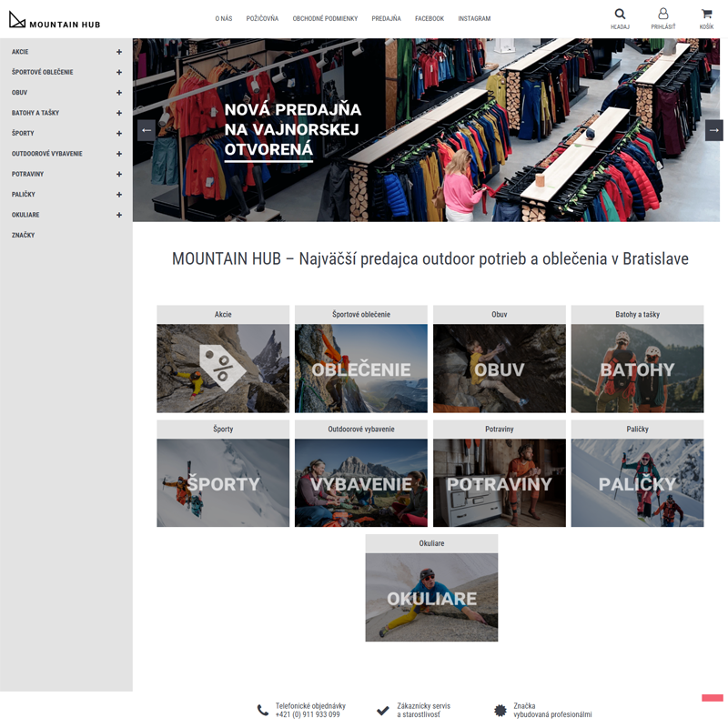
Task: Select Outdoorové vybavenie in the sidebar
Action: 47,154
